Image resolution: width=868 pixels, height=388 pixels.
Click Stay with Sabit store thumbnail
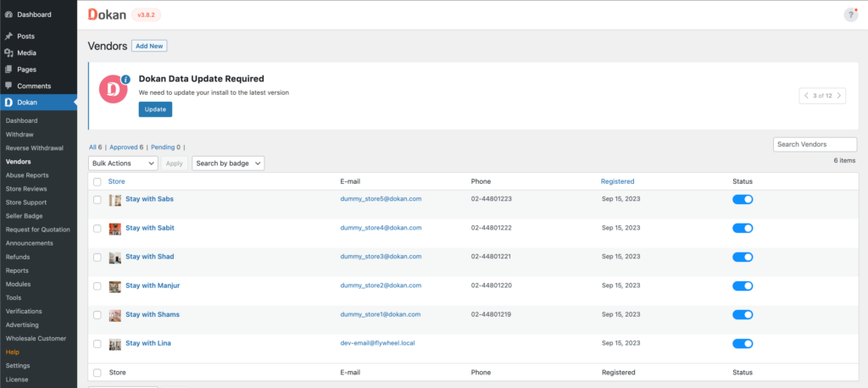point(115,229)
